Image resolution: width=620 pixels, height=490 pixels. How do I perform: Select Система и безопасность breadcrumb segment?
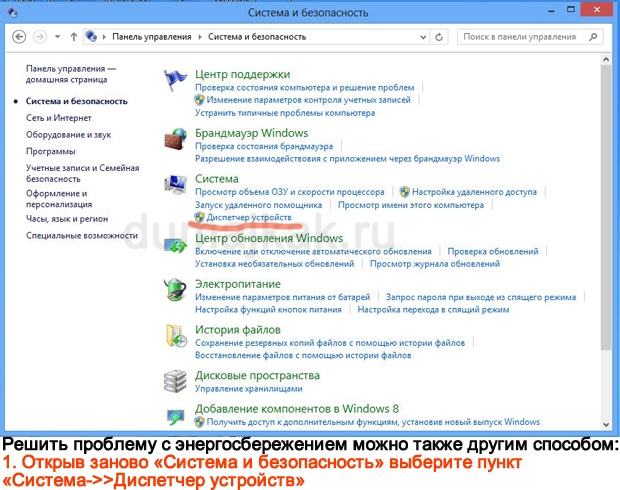click(257, 37)
